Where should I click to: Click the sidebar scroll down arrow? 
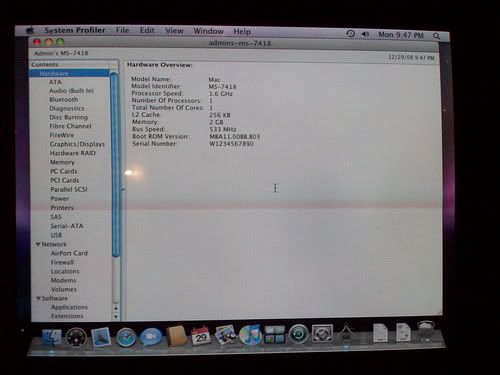pyautogui.click(x=116, y=316)
